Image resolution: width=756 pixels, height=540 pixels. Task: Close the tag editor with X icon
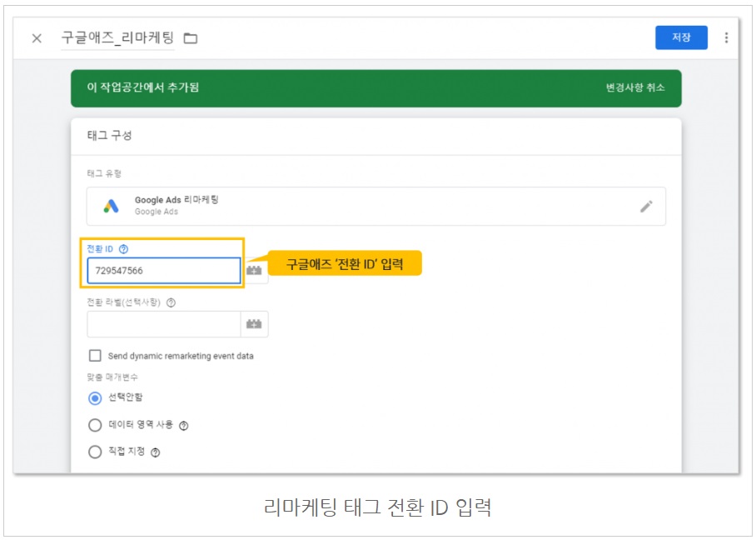coord(37,38)
